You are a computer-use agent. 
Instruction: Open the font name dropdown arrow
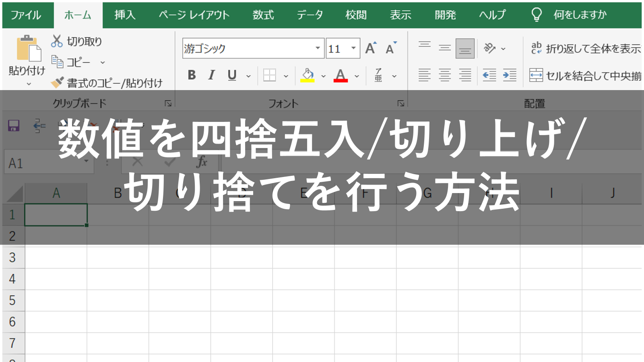(318, 48)
